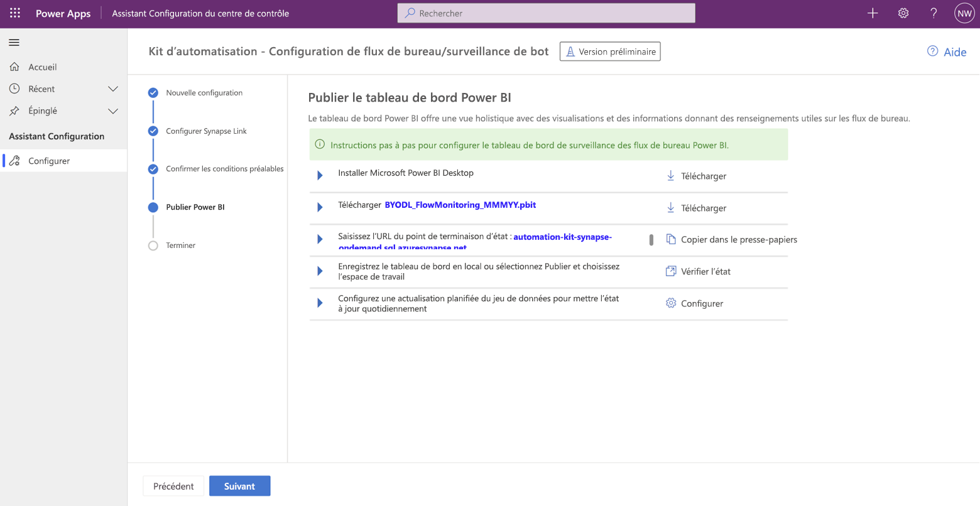Click the Suivant button
The image size is (980, 506).
[240, 486]
